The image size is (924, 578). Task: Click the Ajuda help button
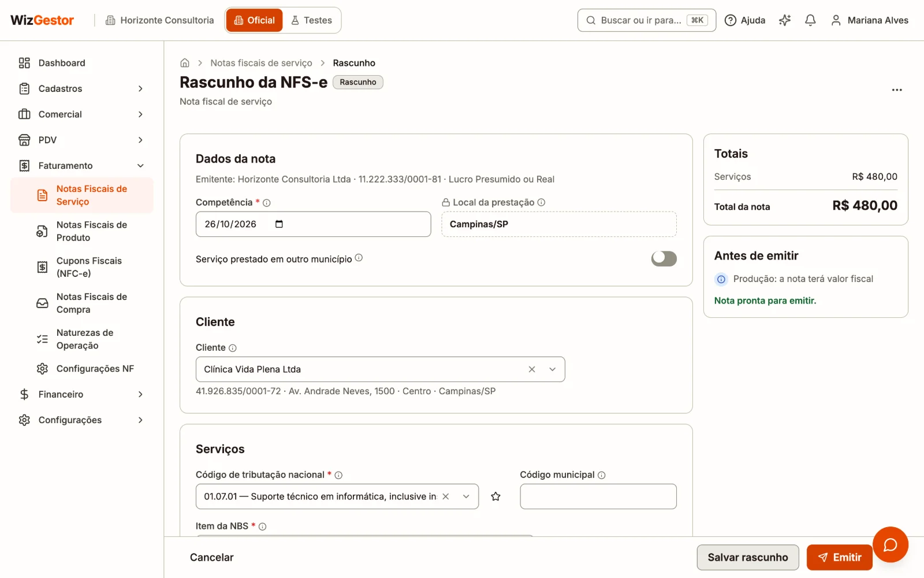pyautogui.click(x=745, y=20)
